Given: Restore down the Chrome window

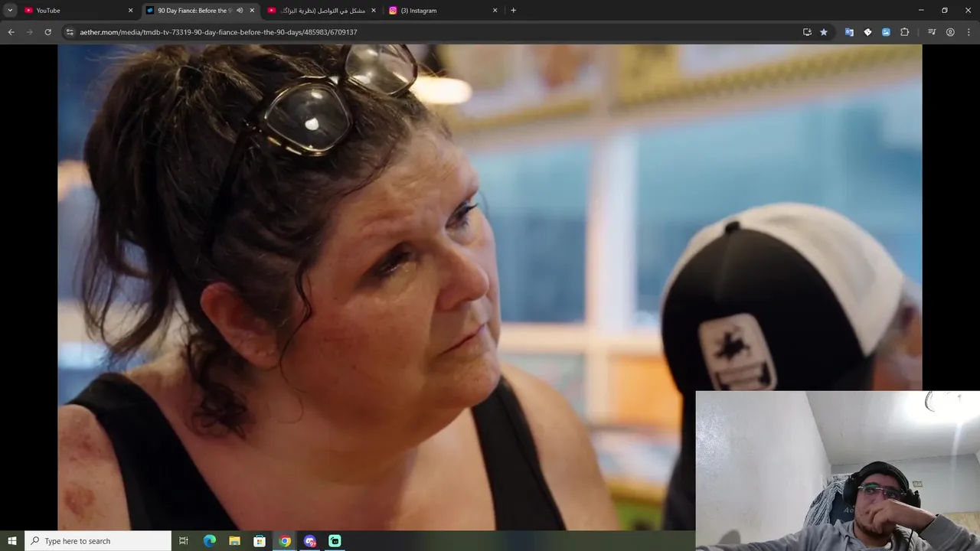Looking at the screenshot, I should 945,11.
